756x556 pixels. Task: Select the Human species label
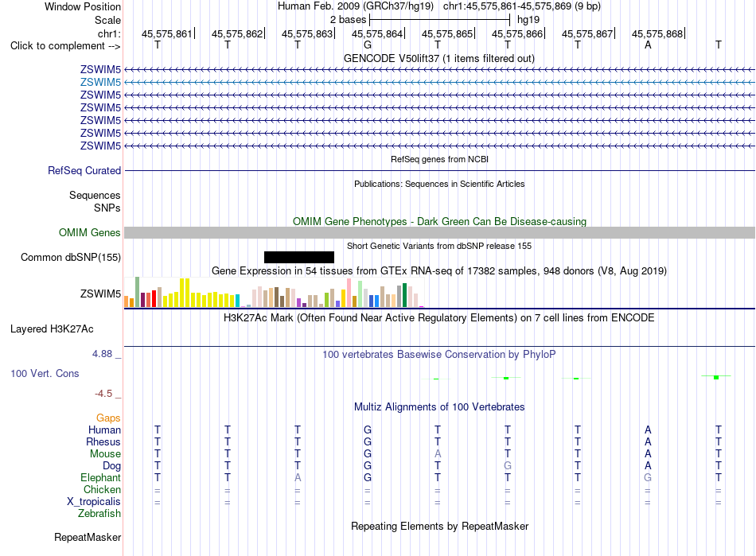104,430
